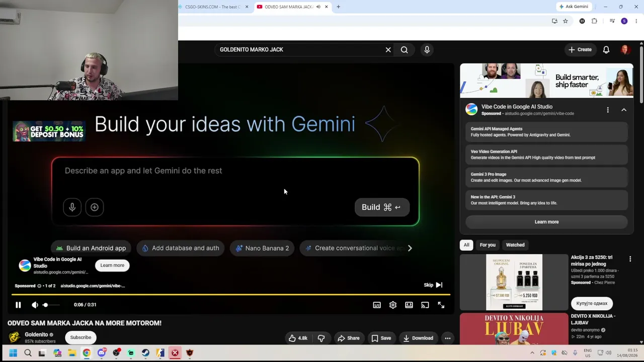Image resolution: width=644 pixels, height=362 pixels.
Task: Open the ad info icon beside Sponsored
Action: pos(39,286)
